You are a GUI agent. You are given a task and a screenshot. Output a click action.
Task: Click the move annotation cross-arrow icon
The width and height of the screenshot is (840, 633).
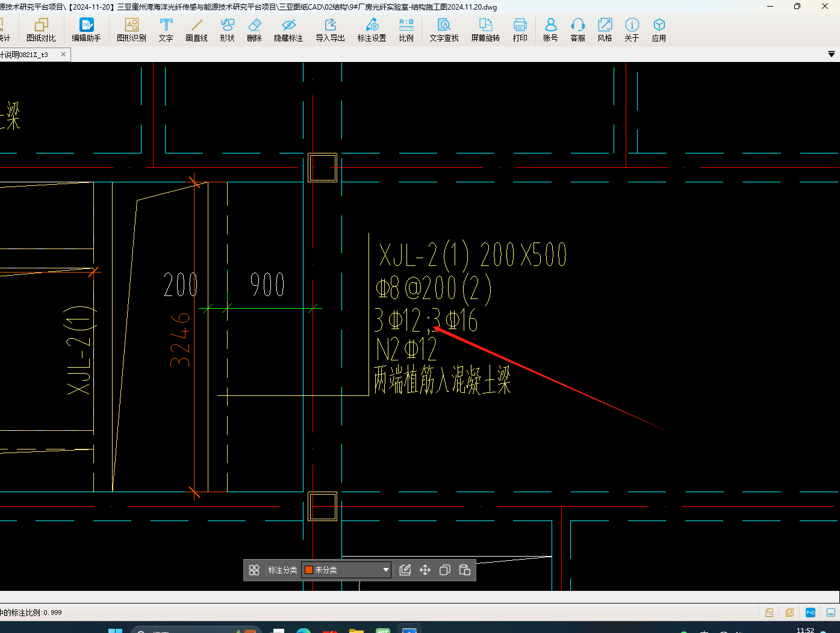(x=425, y=570)
